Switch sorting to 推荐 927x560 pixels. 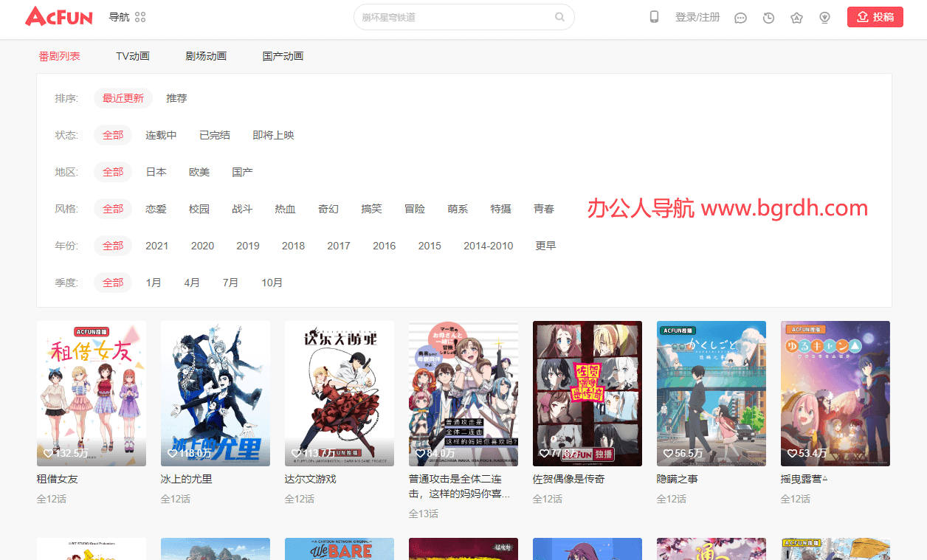click(x=176, y=98)
